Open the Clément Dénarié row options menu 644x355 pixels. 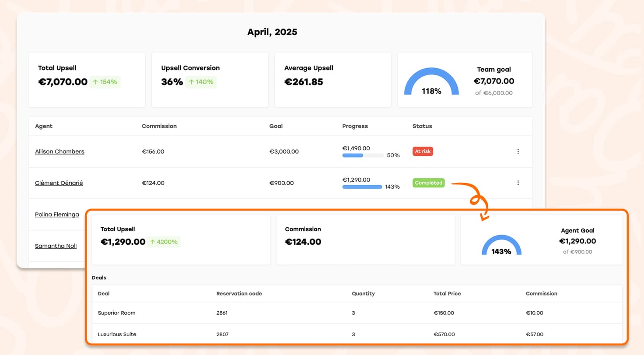click(x=518, y=183)
